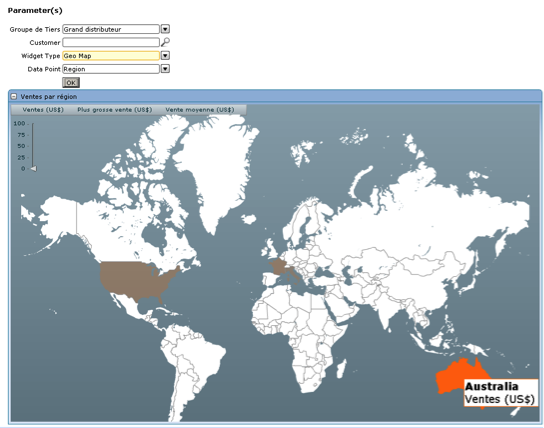The height and width of the screenshot is (428, 544).
Task: Select the Ventes (US$) tab
Action: coord(43,110)
